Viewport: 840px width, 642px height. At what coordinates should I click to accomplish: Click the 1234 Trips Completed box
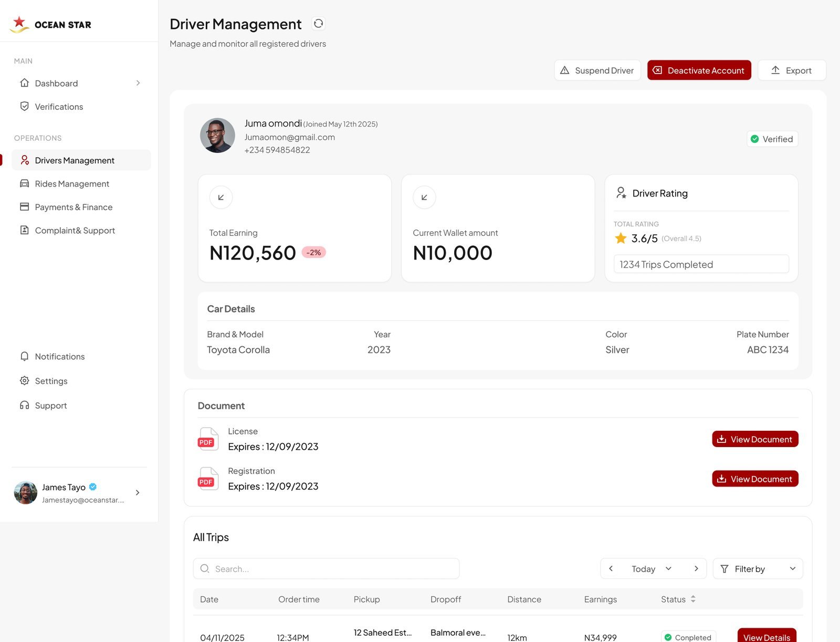click(701, 264)
